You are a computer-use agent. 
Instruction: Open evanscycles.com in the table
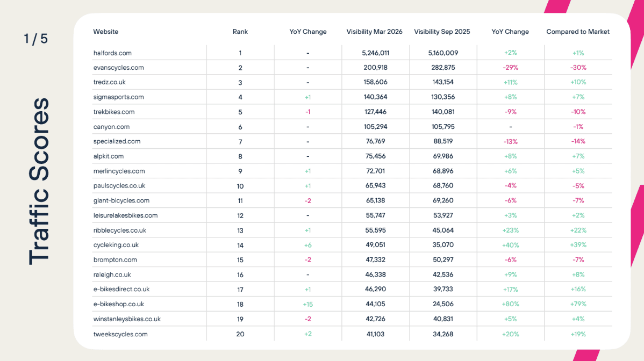click(x=118, y=68)
